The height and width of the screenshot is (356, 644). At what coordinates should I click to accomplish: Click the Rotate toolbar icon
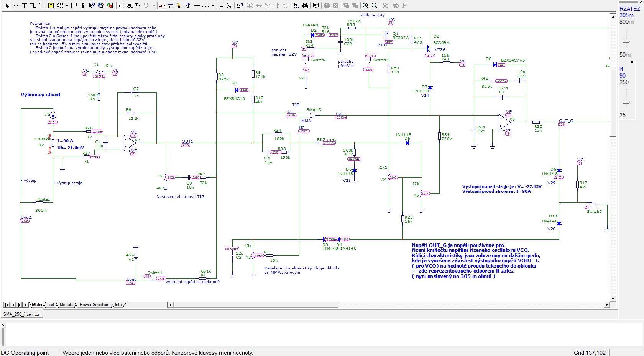click(268, 6)
